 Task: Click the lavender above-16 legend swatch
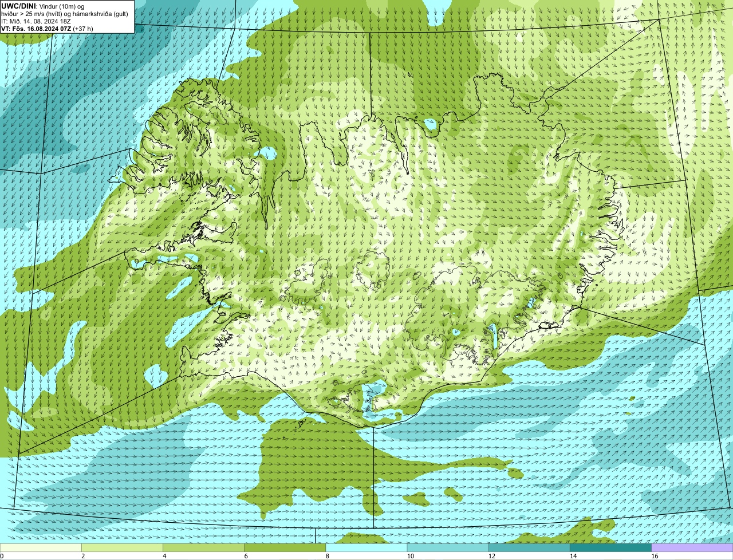692,548
